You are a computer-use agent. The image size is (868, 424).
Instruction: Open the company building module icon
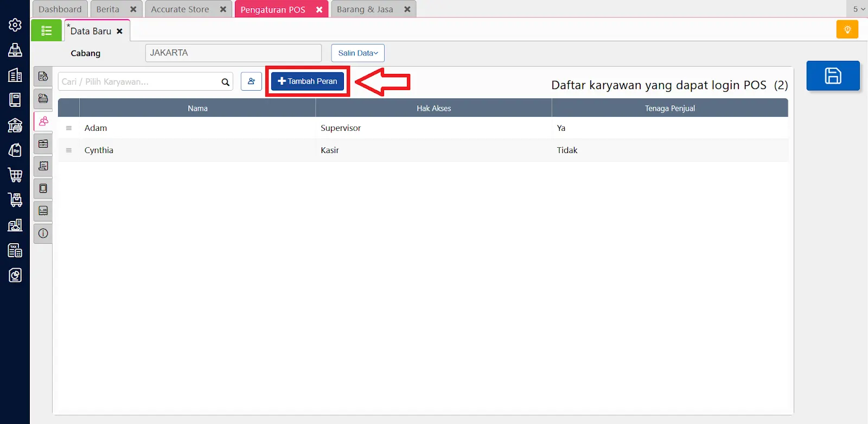click(x=15, y=75)
